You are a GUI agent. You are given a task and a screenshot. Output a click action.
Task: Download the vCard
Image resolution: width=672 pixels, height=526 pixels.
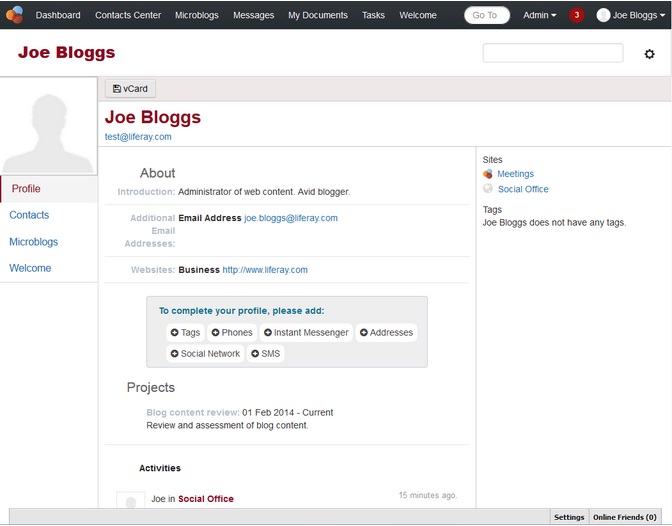click(x=130, y=89)
